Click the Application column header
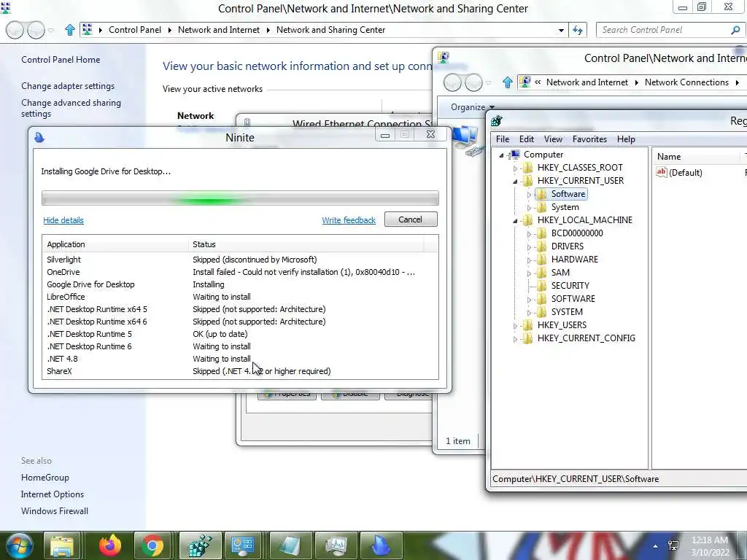Image resolution: width=747 pixels, height=560 pixels. (x=115, y=244)
